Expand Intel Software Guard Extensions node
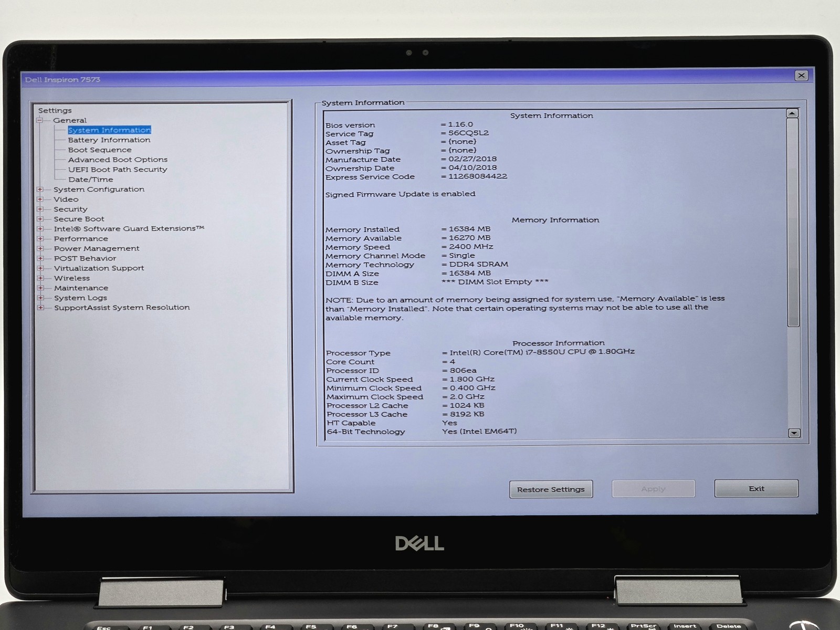840x630 pixels. (x=40, y=229)
